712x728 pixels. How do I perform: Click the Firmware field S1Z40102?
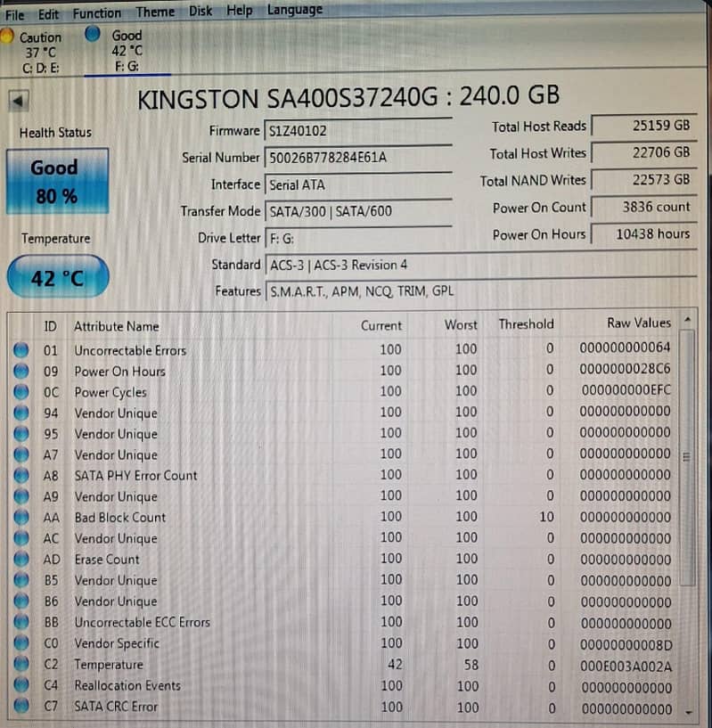(x=357, y=130)
